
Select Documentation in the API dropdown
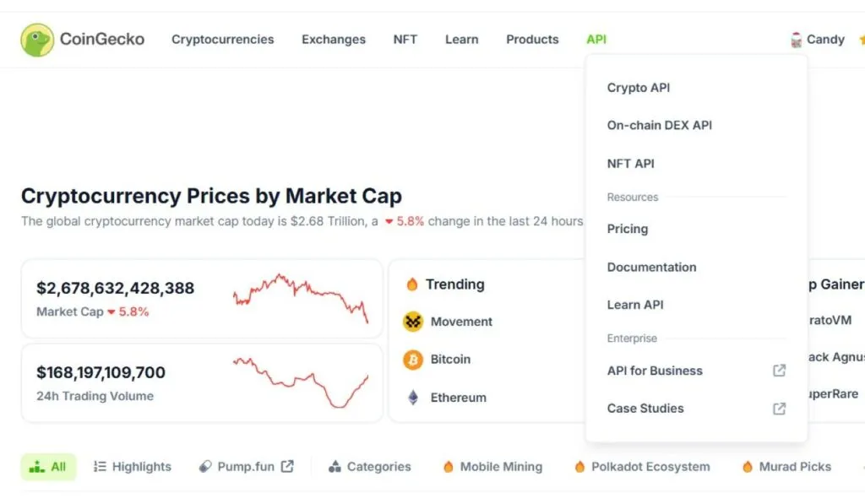pos(651,267)
